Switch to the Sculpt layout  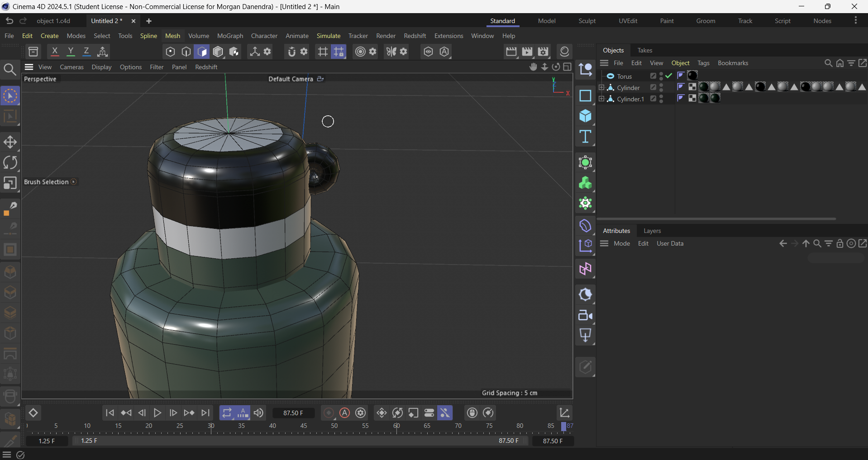coord(587,21)
